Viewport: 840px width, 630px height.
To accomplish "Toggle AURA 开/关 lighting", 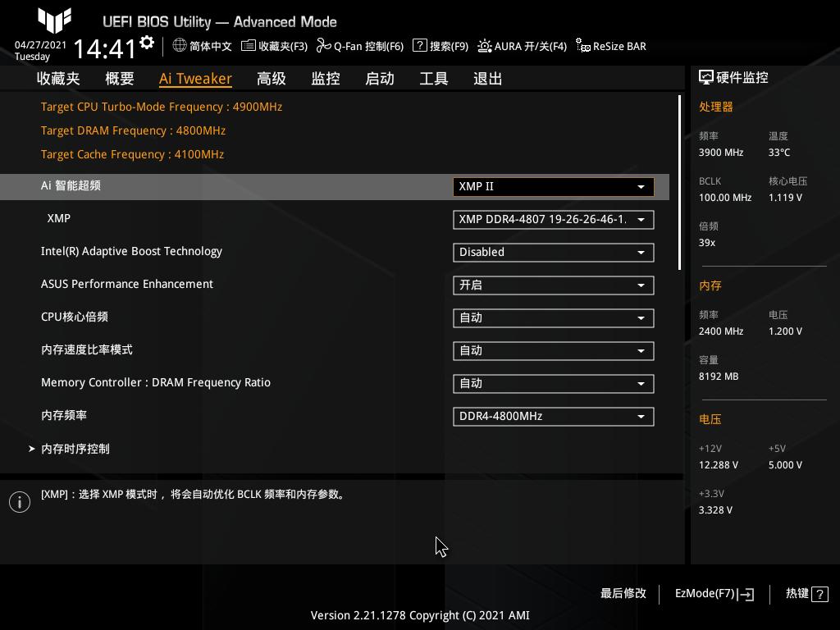I will 522,47.
